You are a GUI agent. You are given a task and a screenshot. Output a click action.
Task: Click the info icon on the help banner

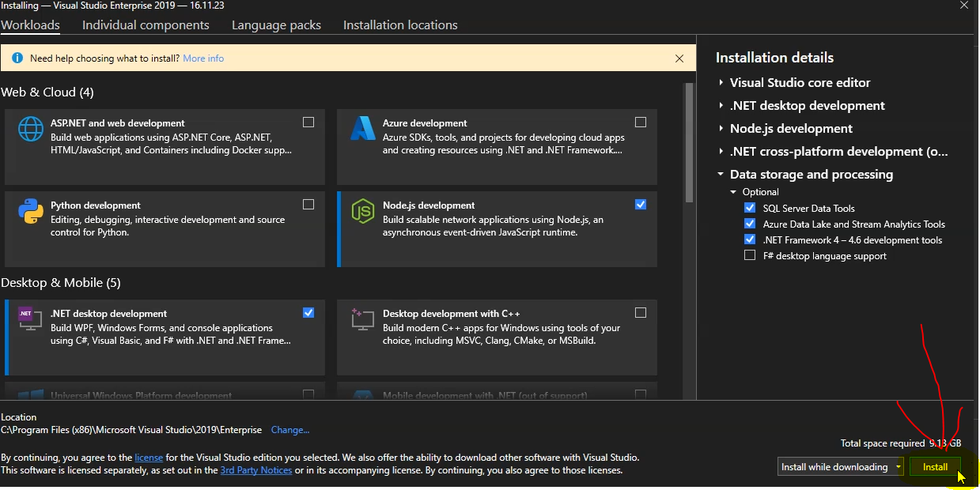tap(17, 58)
